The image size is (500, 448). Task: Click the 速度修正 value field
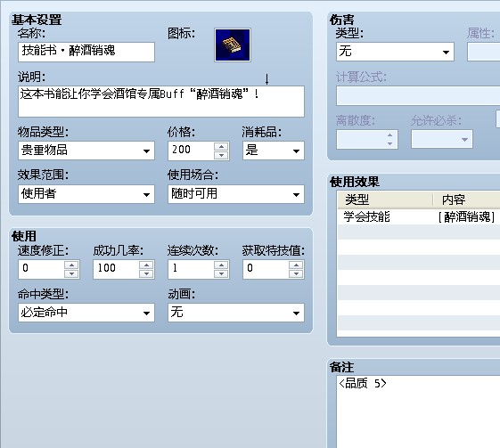41,269
